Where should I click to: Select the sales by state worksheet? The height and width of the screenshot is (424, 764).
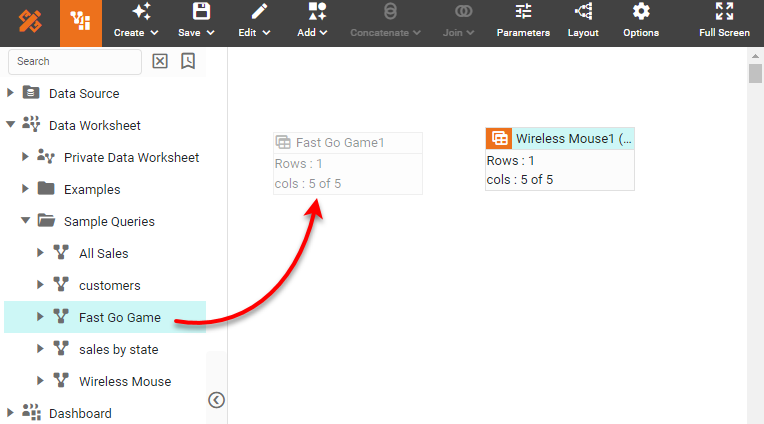[118, 349]
